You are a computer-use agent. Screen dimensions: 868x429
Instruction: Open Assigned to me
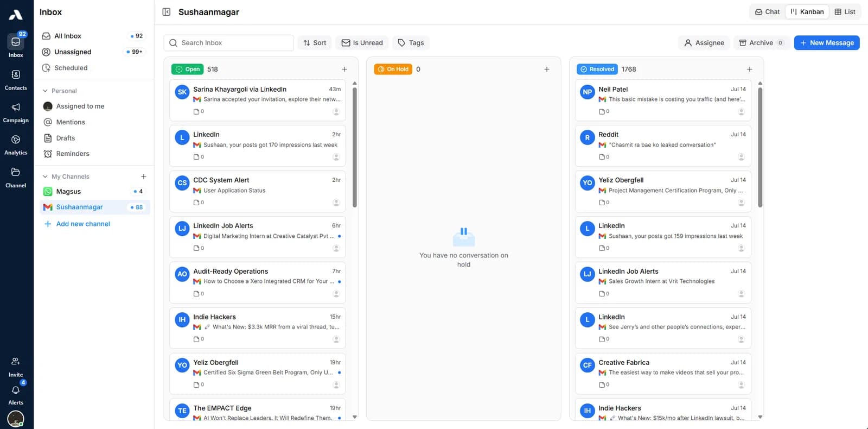tap(94, 106)
